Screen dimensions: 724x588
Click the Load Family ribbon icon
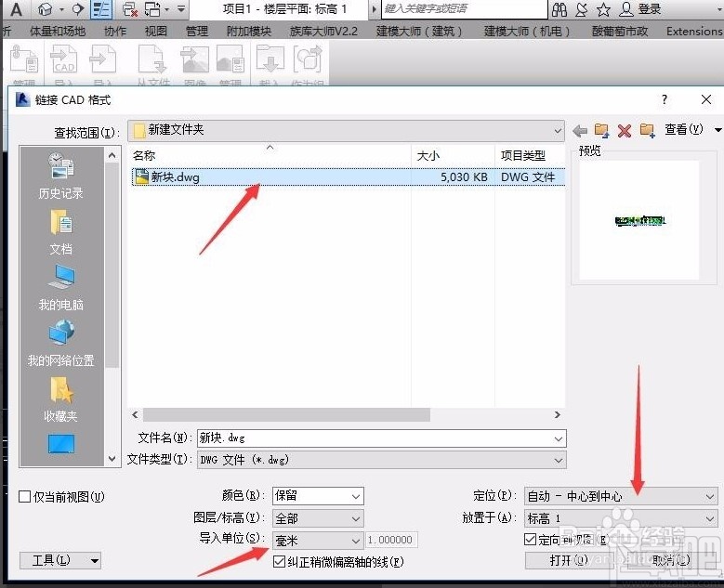point(270,59)
